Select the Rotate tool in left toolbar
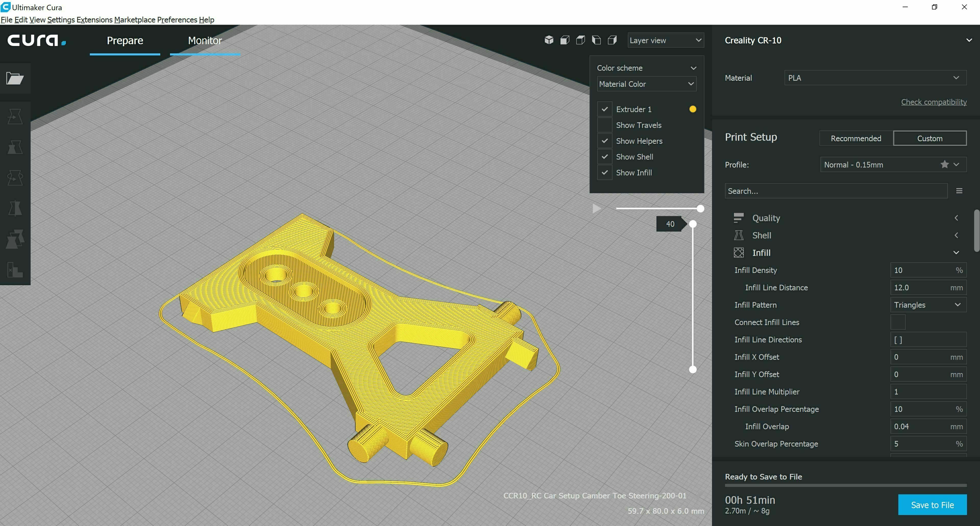This screenshot has height=526, width=980. pos(15,178)
